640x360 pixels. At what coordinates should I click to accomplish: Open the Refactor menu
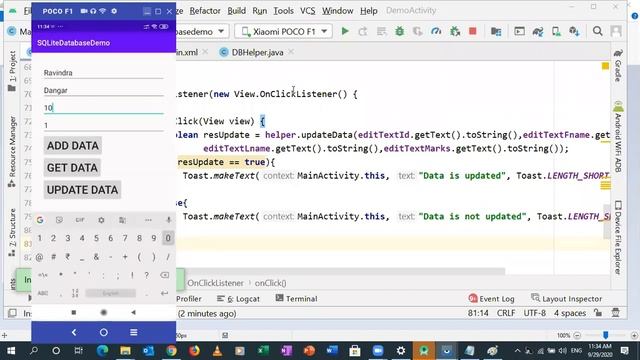pos(205,11)
